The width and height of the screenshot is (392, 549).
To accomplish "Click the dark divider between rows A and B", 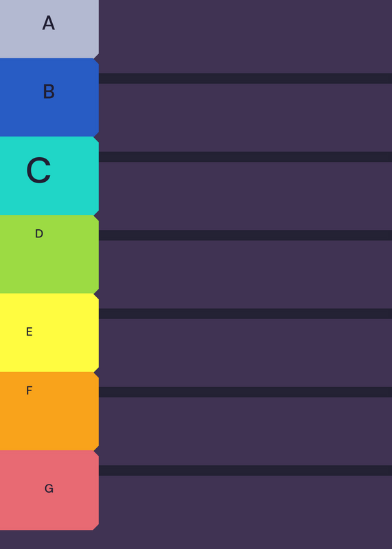I will pos(245,78).
